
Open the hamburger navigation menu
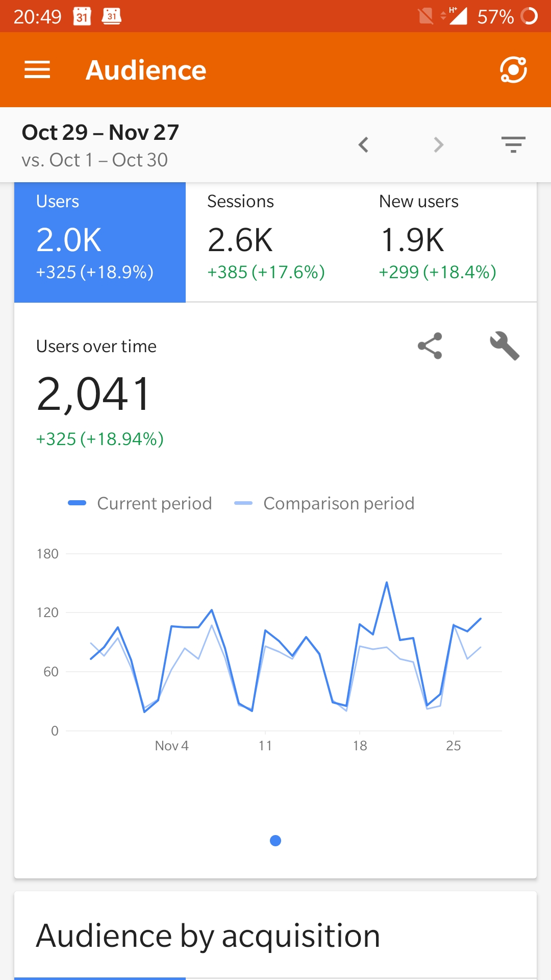click(37, 70)
